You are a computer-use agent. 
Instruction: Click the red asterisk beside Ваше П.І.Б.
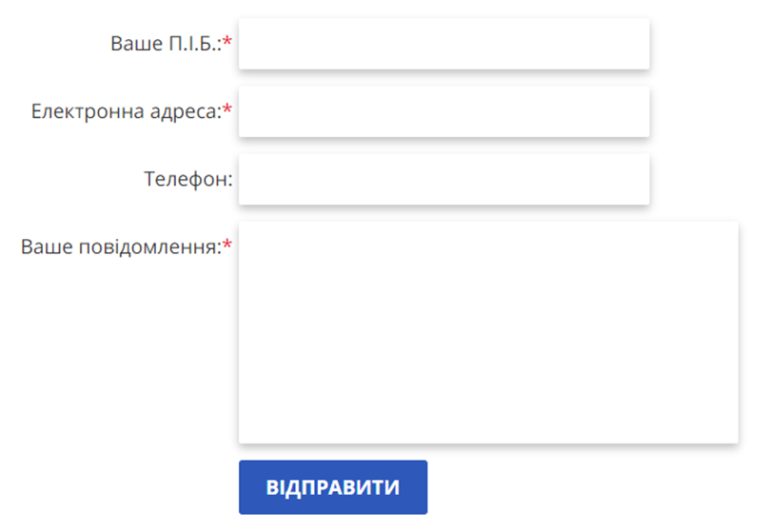point(227,43)
